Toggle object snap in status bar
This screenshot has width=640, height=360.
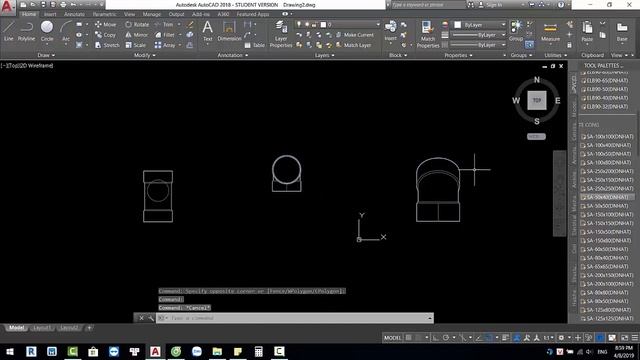point(488,338)
